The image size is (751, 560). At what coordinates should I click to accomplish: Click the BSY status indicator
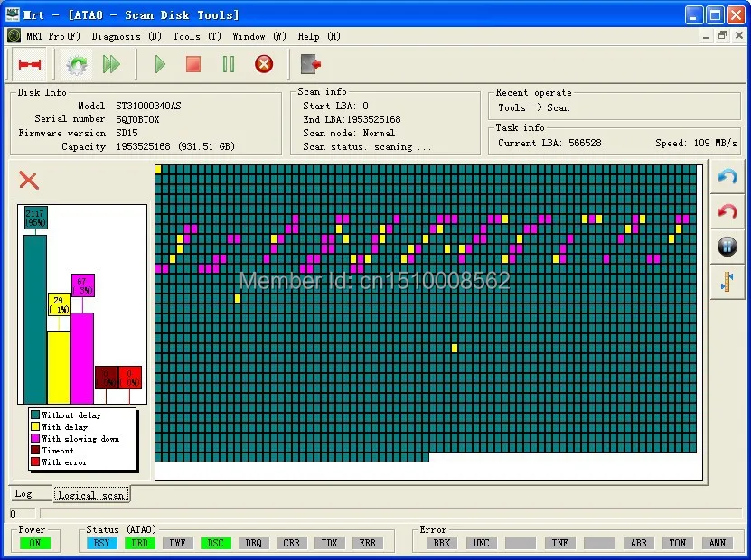(101, 543)
